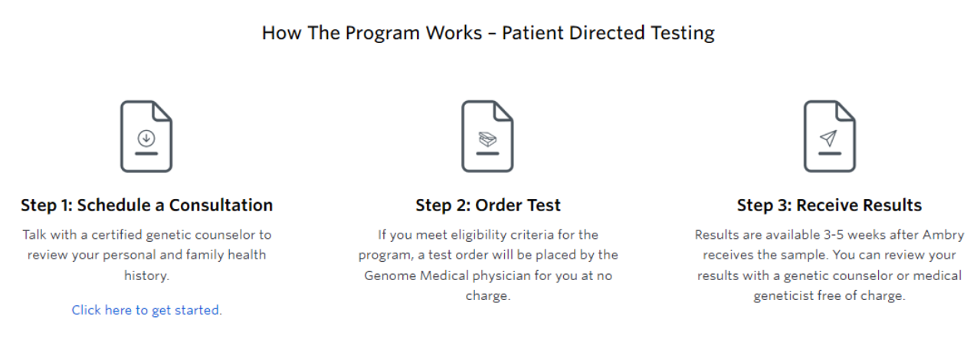The width and height of the screenshot is (980, 339).
Task: Click the paper plane symbol inside Step 3 icon
Action: coord(828,138)
